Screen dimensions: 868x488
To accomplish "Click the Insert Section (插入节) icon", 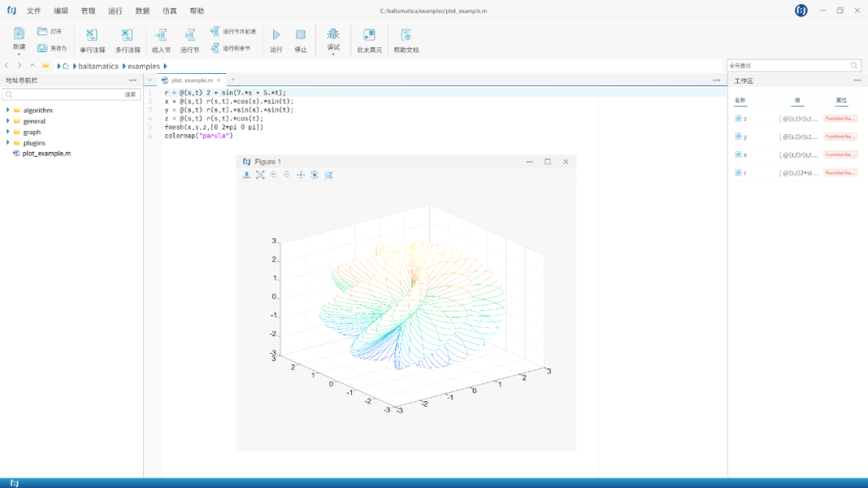I will pos(161,35).
